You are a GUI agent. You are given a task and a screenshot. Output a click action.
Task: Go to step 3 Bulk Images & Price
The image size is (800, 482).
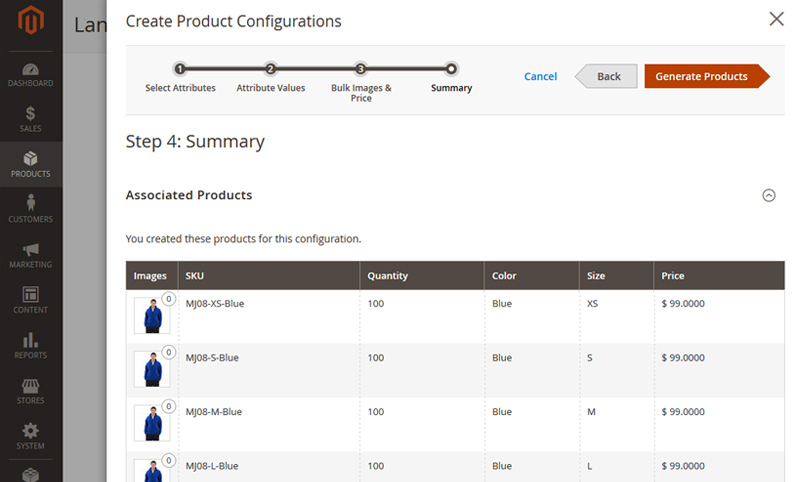(361, 69)
